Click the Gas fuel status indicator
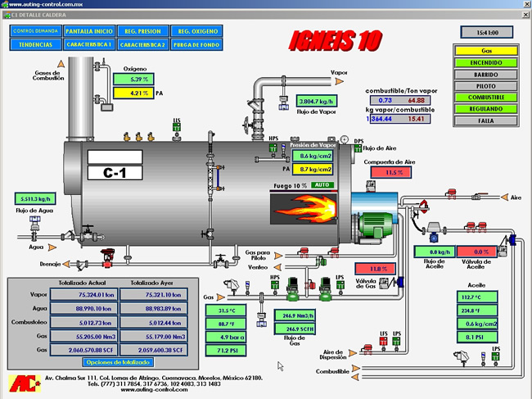This screenshot has height=399, width=532. pos(486,51)
